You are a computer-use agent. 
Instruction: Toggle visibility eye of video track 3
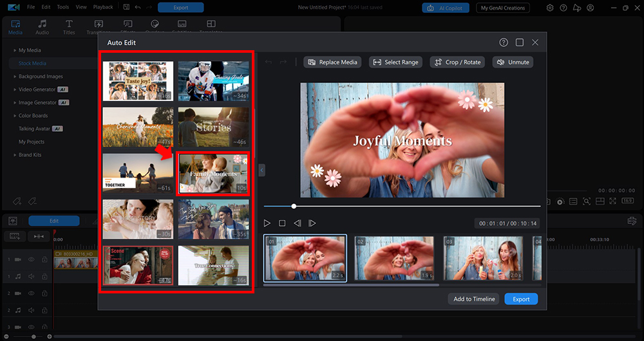pos(31,327)
